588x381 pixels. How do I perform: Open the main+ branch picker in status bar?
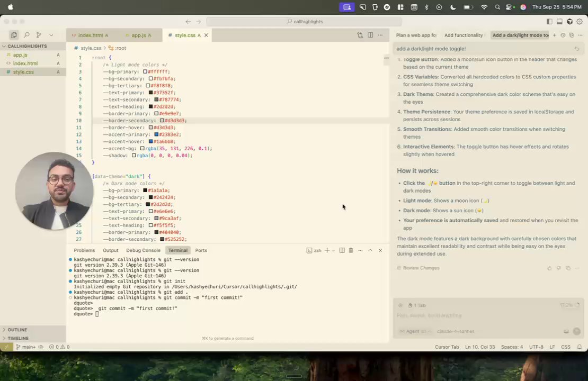25,347
